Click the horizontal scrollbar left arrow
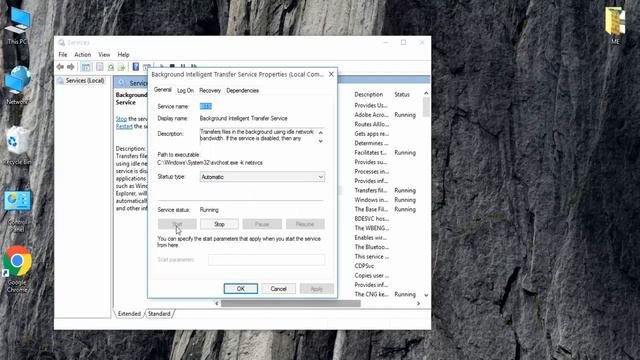 (x=217, y=303)
